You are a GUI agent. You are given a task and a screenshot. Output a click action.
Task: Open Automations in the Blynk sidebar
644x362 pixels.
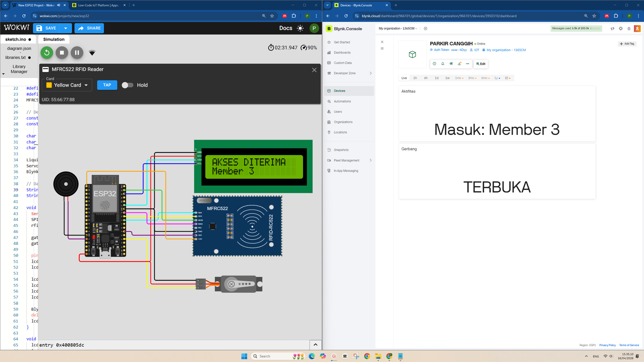pos(342,101)
